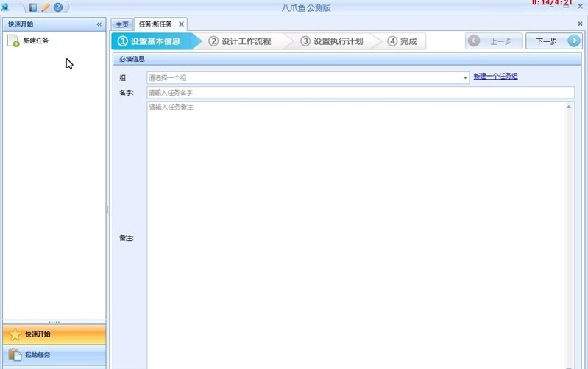This screenshot has width=588, height=369.
Task: Open 快速开始 via the star icon
Action: 15,334
